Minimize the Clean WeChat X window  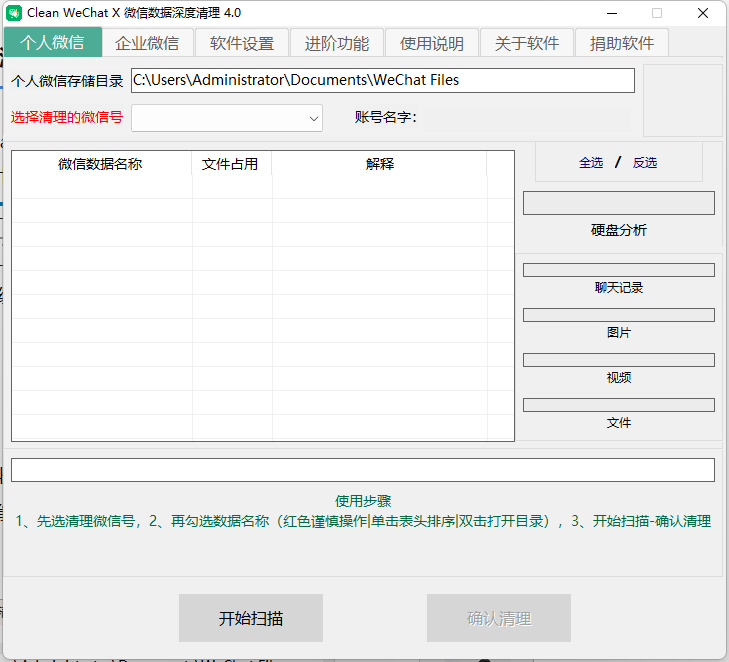[x=612, y=13]
